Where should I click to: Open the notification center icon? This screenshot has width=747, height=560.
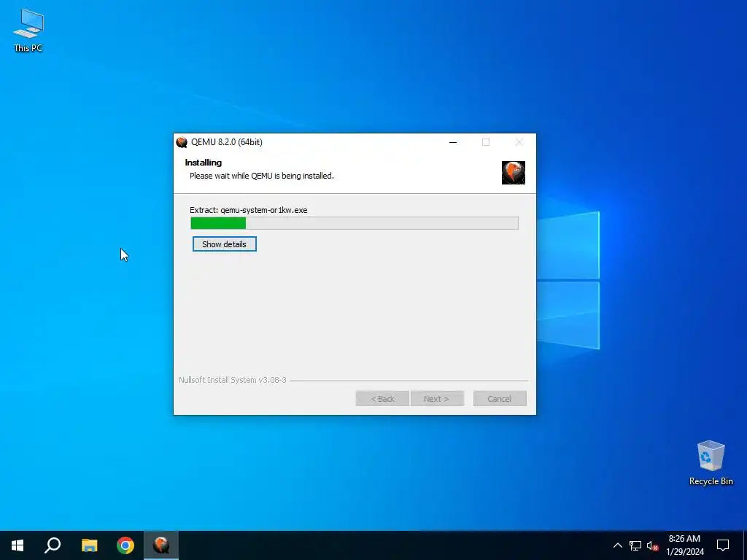coord(723,545)
